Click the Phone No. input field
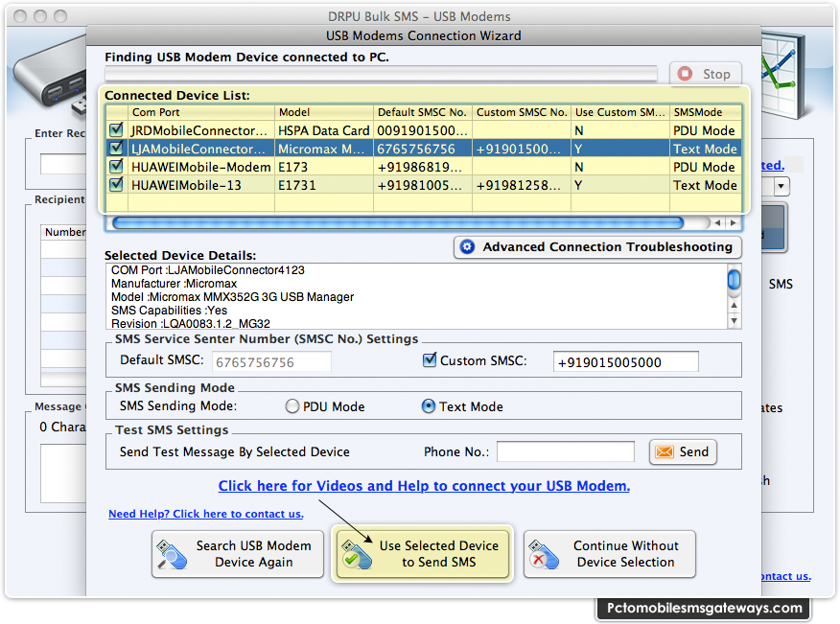 pyautogui.click(x=566, y=452)
